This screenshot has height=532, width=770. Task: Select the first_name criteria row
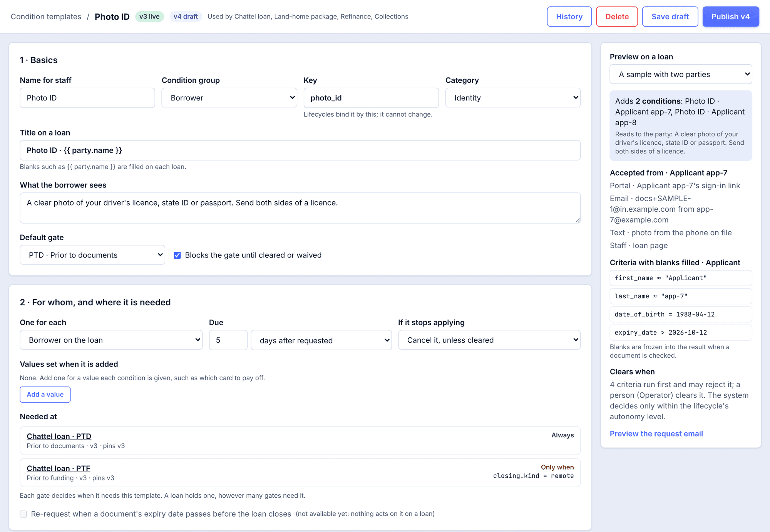(x=681, y=278)
